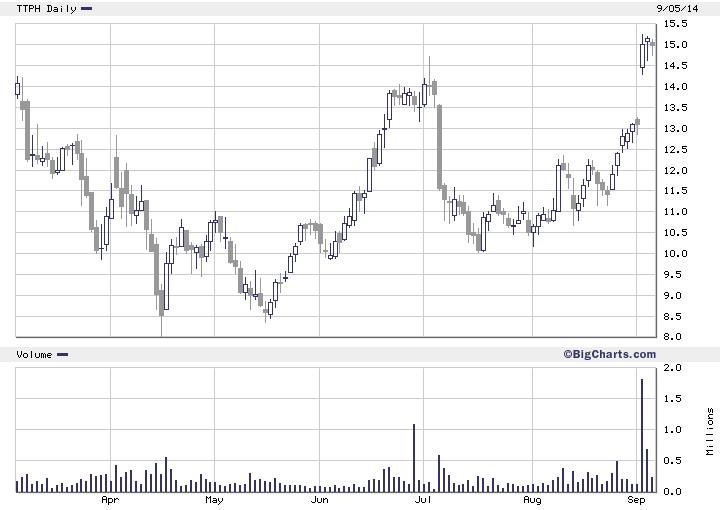Click the tallest September volume bar

coord(642,436)
